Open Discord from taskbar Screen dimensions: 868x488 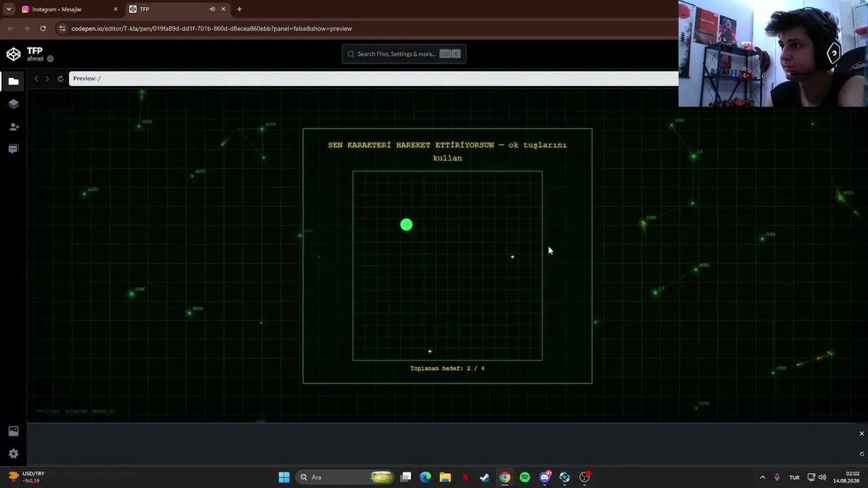pos(545,477)
